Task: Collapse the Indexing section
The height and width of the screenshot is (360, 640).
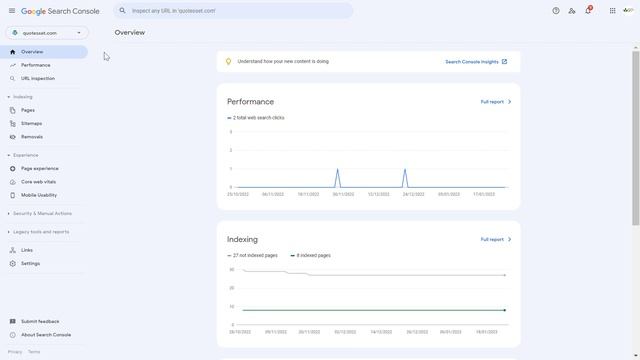Action: pos(20,97)
